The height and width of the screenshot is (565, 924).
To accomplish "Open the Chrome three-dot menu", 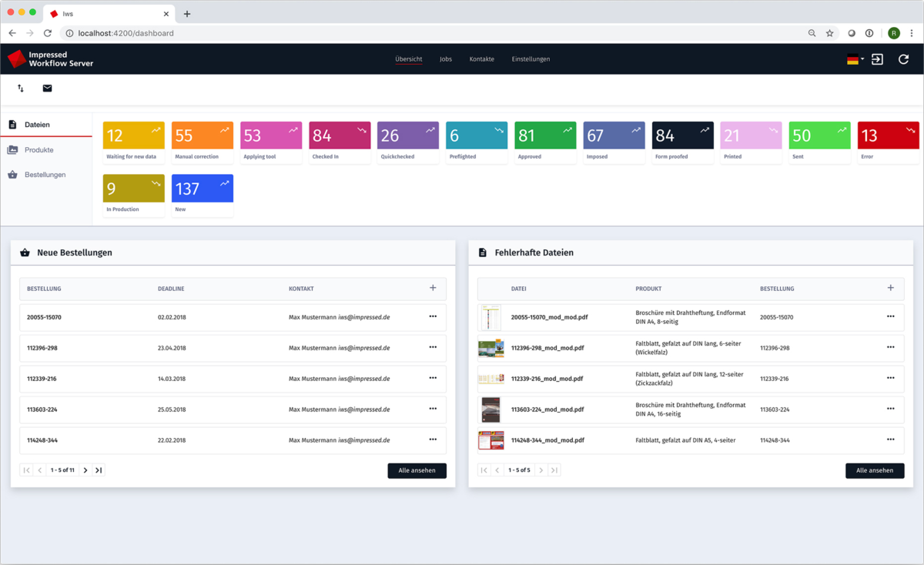I will tap(912, 33).
